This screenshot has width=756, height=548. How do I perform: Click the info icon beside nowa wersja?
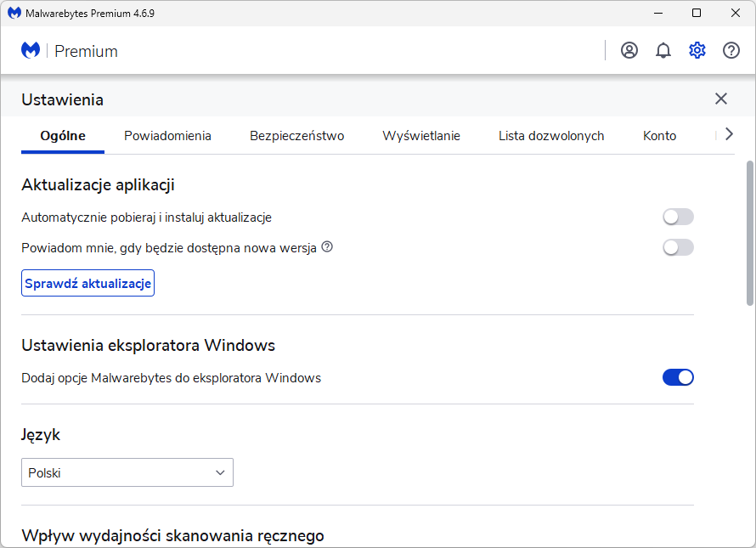pos(327,247)
